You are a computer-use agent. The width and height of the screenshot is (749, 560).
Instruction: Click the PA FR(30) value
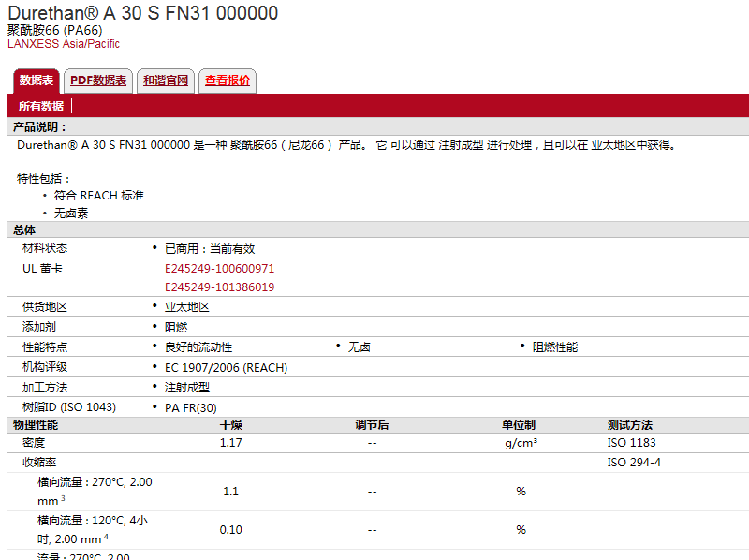click(x=191, y=408)
